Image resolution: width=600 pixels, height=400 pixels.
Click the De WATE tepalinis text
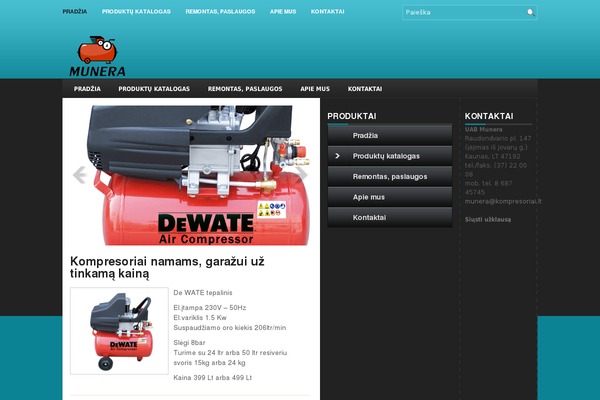coord(203,292)
